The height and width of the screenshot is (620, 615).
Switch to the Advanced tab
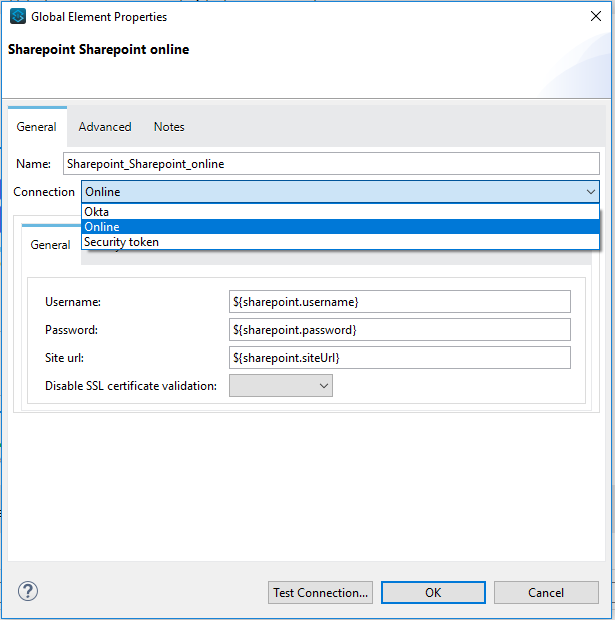(x=105, y=127)
